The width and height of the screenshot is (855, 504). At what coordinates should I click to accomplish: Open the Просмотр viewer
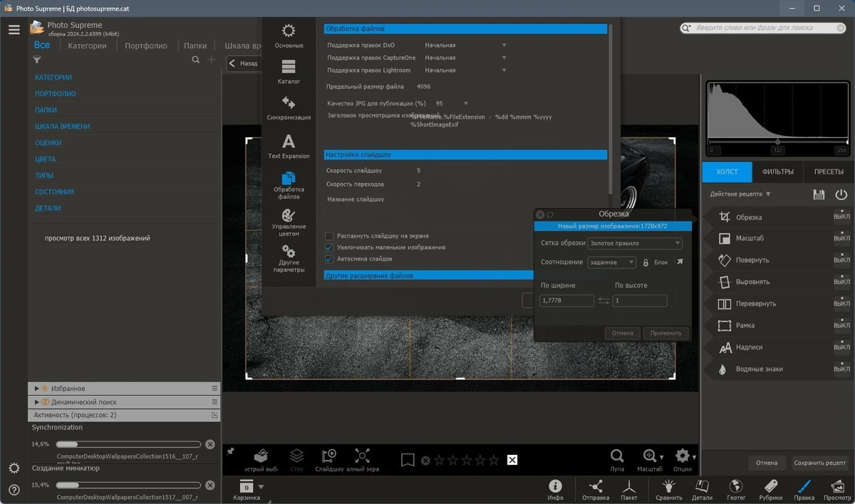[x=837, y=490]
